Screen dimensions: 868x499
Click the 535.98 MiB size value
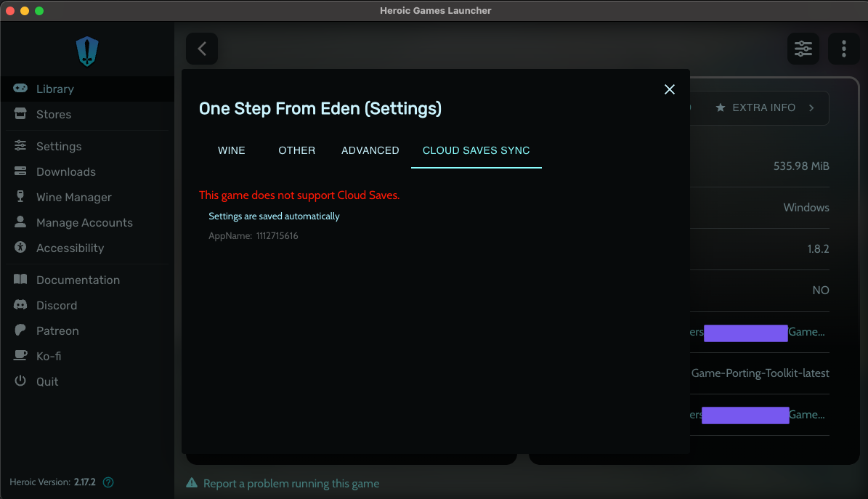point(801,166)
